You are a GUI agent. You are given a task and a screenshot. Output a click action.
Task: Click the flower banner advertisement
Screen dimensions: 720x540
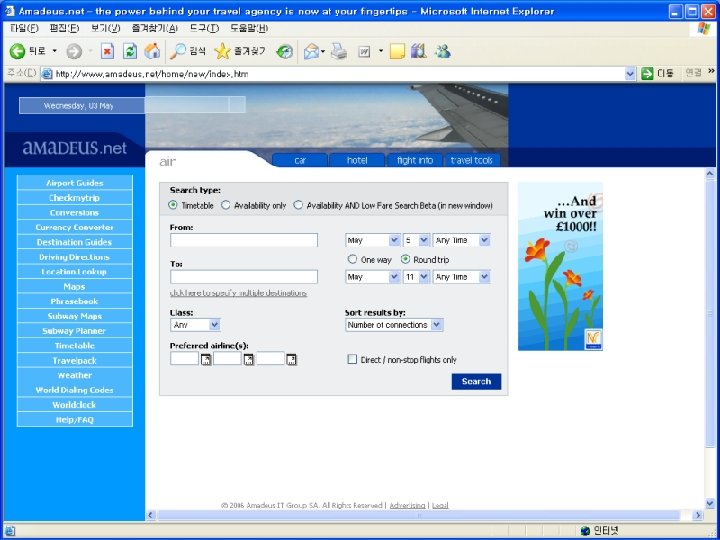(x=560, y=266)
